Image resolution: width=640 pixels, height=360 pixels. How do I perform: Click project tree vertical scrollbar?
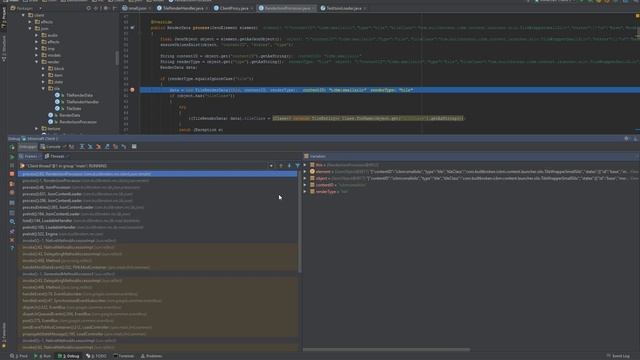coord(117,58)
